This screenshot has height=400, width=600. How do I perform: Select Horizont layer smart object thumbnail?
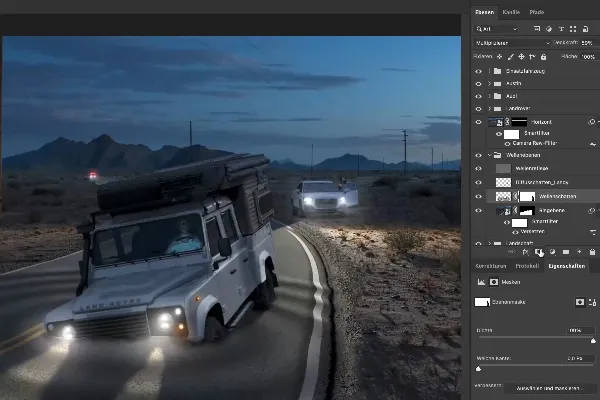pos(496,122)
